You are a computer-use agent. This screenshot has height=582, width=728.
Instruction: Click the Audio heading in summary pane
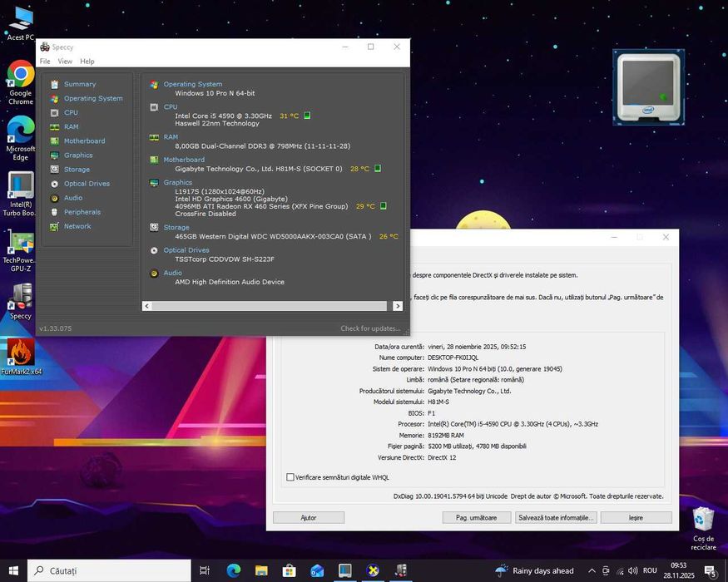173,273
